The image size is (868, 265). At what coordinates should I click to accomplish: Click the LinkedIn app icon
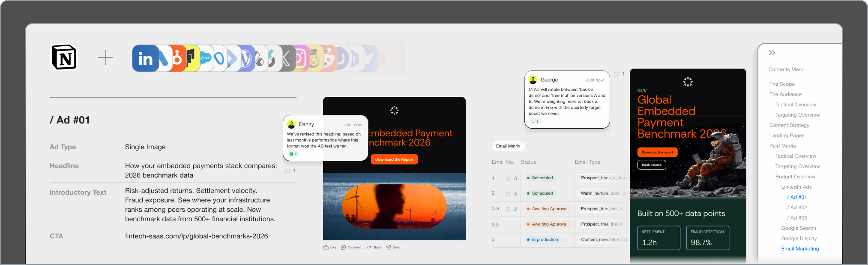(145, 58)
